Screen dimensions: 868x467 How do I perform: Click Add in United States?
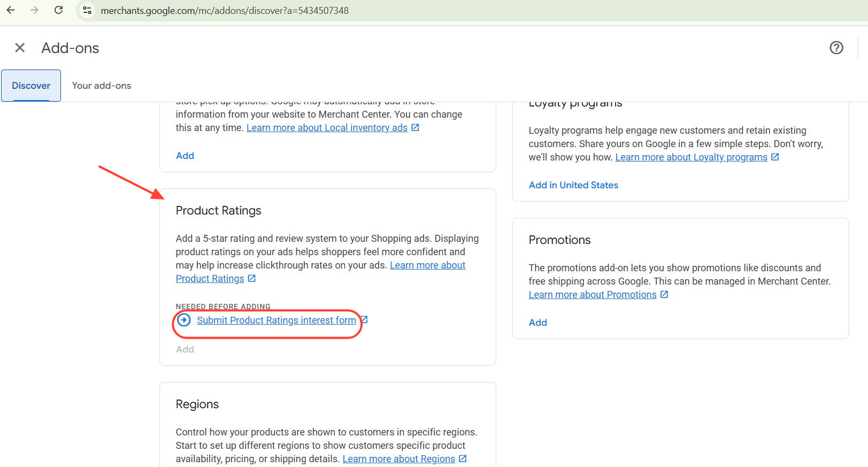click(x=573, y=185)
